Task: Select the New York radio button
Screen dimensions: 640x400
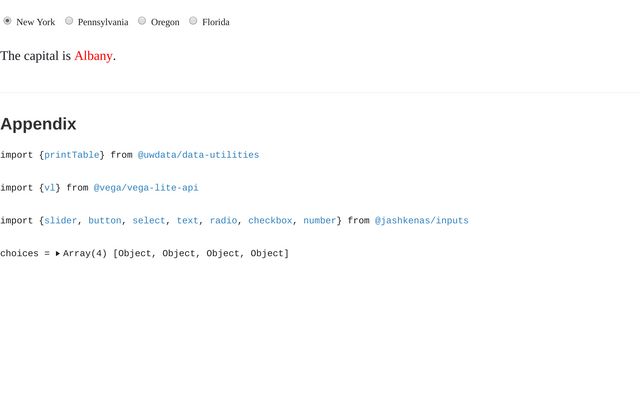Action: [x=8, y=21]
